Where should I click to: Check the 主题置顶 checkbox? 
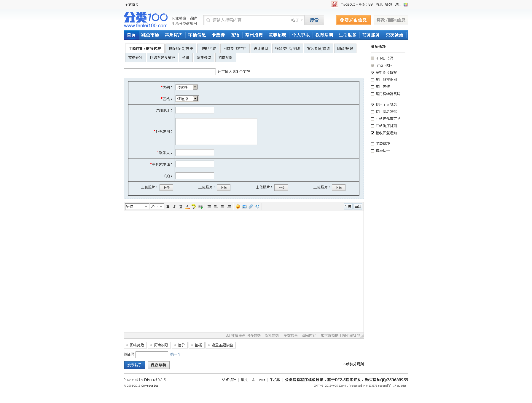(372, 144)
